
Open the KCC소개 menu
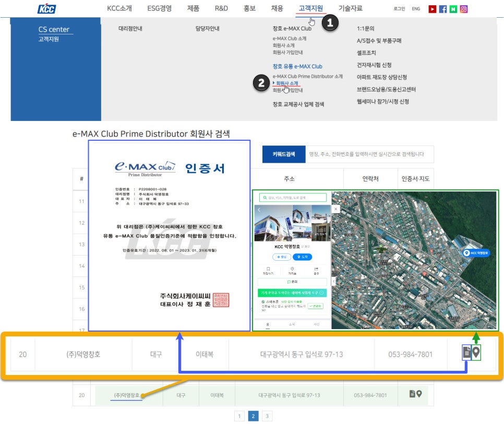pyautogui.click(x=119, y=8)
